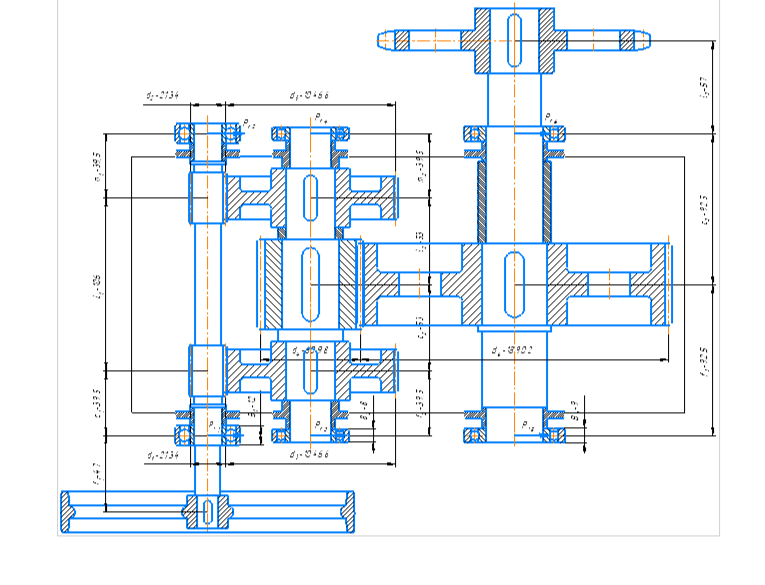Click the 105 length dimension label
The image size is (765, 585).
click(x=97, y=286)
